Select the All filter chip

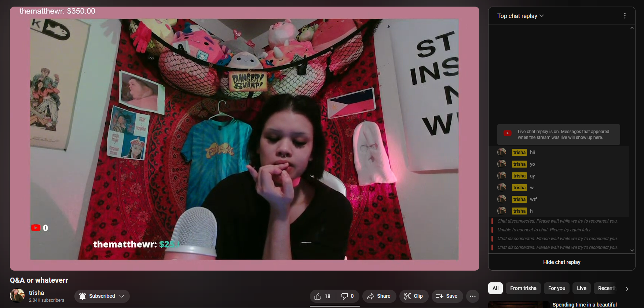tap(495, 288)
